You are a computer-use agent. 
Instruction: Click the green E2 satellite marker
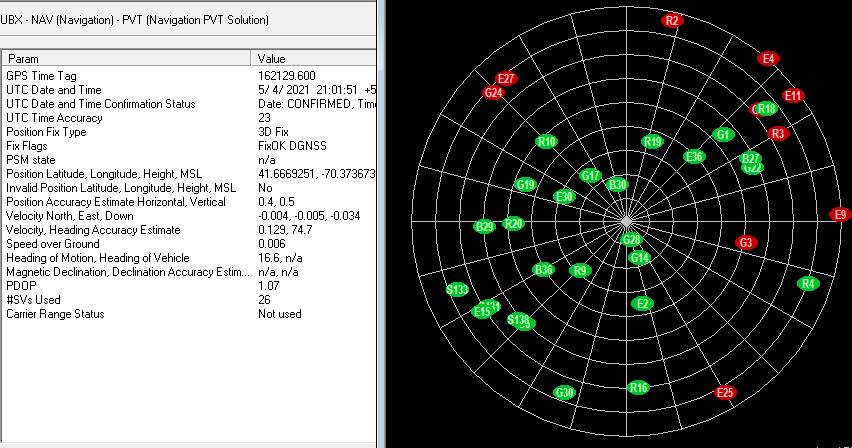[x=643, y=303]
